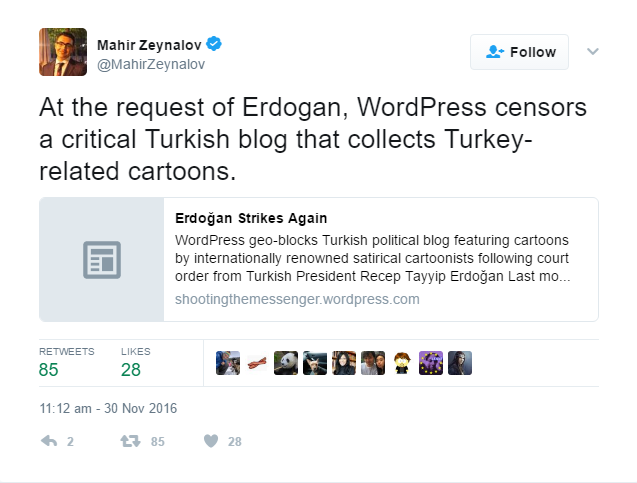
Task: Open the tweet timestamp 30 Nov 2016
Action: pos(107,408)
